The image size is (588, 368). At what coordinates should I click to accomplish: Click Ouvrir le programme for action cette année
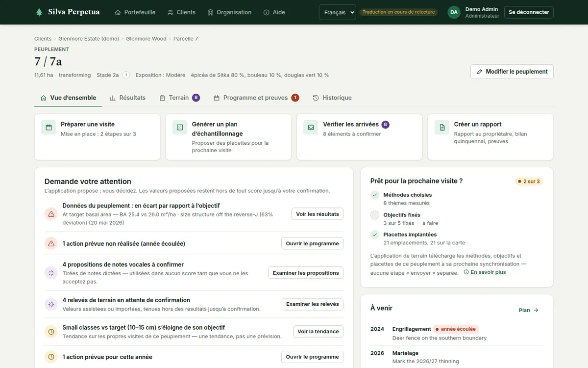312,357
